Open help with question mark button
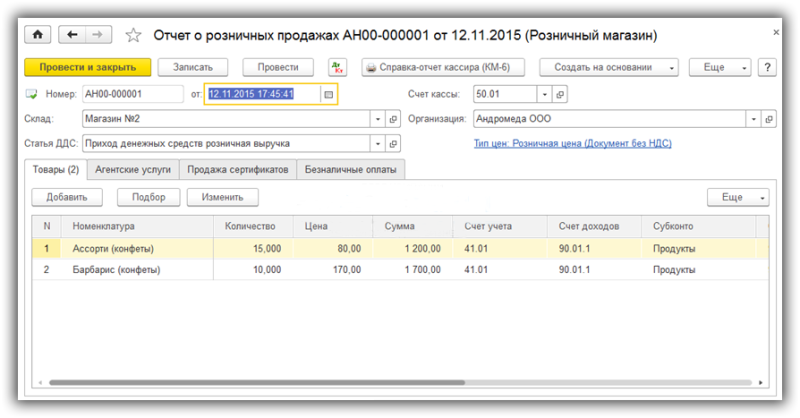The image size is (800, 418). (767, 67)
